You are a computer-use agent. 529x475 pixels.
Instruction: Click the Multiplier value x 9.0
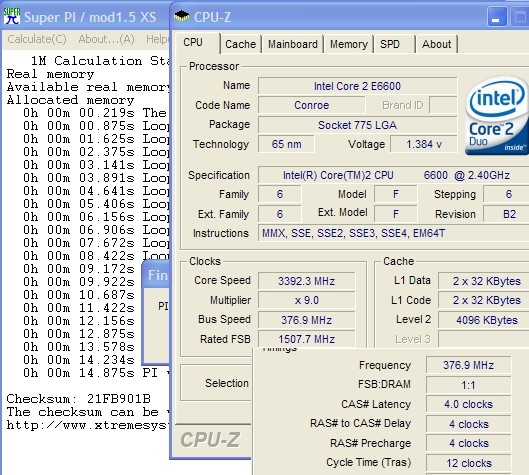(307, 300)
